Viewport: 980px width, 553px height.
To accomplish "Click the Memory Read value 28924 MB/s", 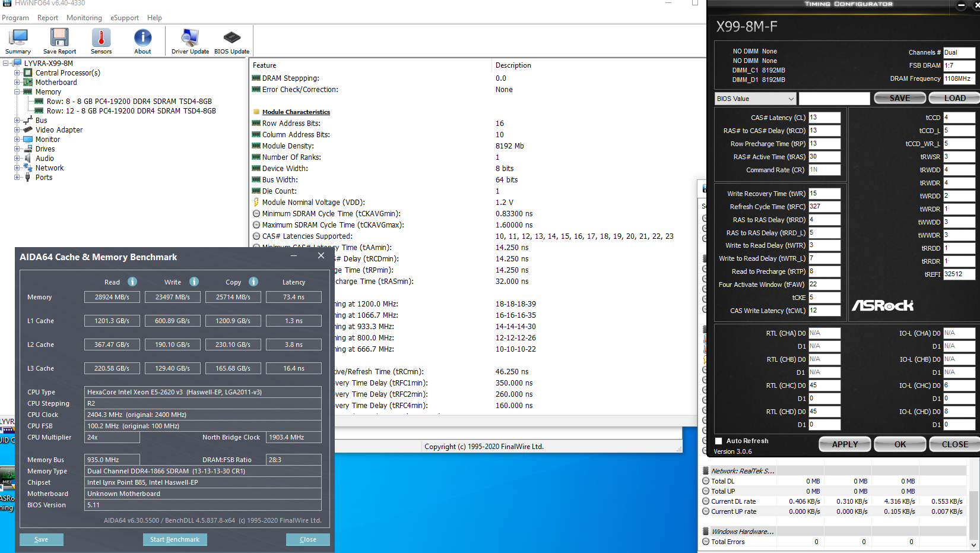I will coord(112,297).
